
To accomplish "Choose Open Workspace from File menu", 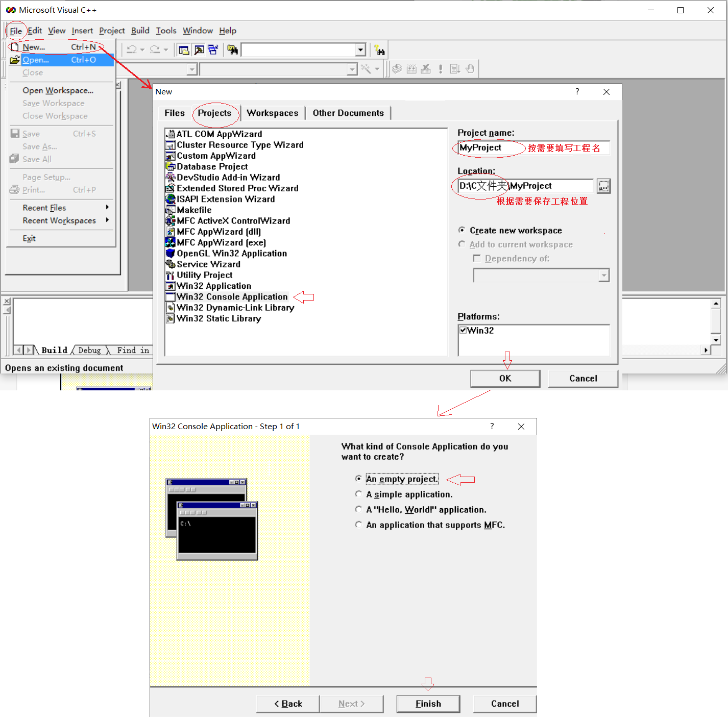I will coord(58,90).
